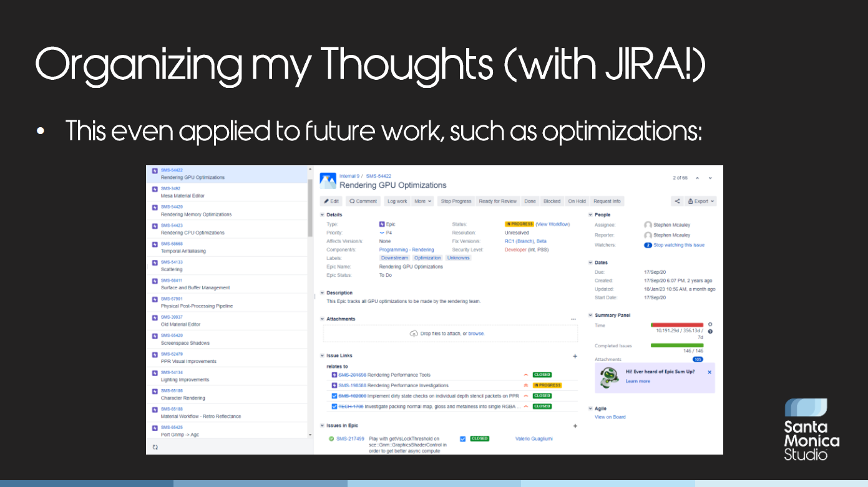The image size is (868, 487).
Task: Click the refresh icon below the issue list
Action: click(x=155, y=447)
